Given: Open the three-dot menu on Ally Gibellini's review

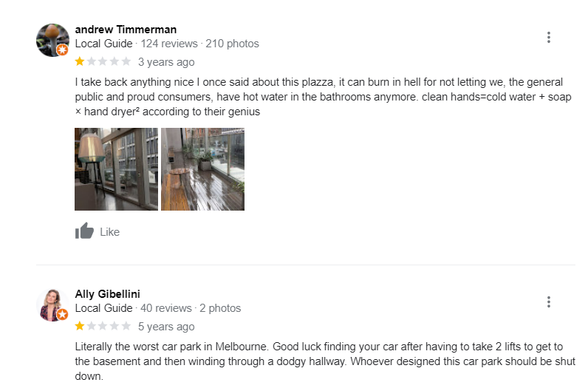Looking at the screenshot, I should click(549, 302).
